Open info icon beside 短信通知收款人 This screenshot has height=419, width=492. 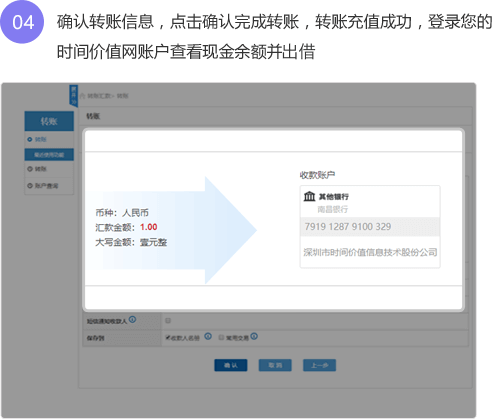[132, 319]
